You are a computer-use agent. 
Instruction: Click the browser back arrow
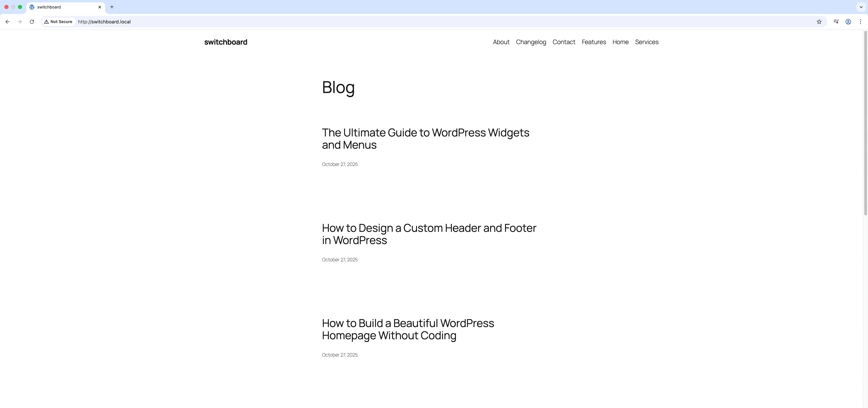coord(7,22)
